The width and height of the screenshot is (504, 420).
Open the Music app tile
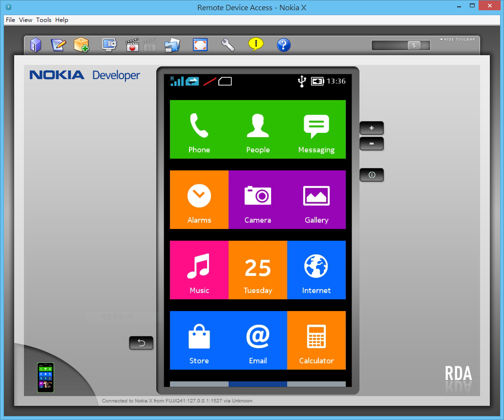(x=199, y=270)
